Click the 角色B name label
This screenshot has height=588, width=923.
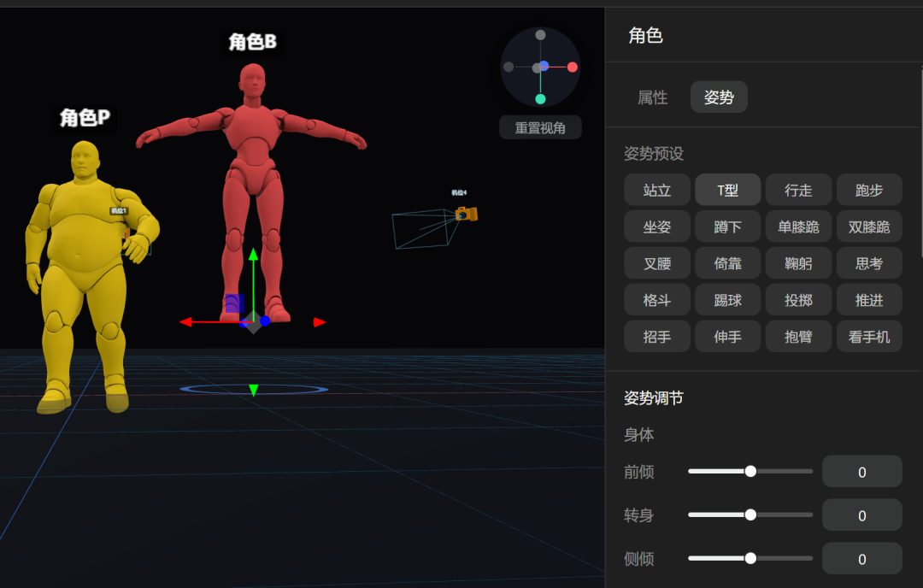252,42
